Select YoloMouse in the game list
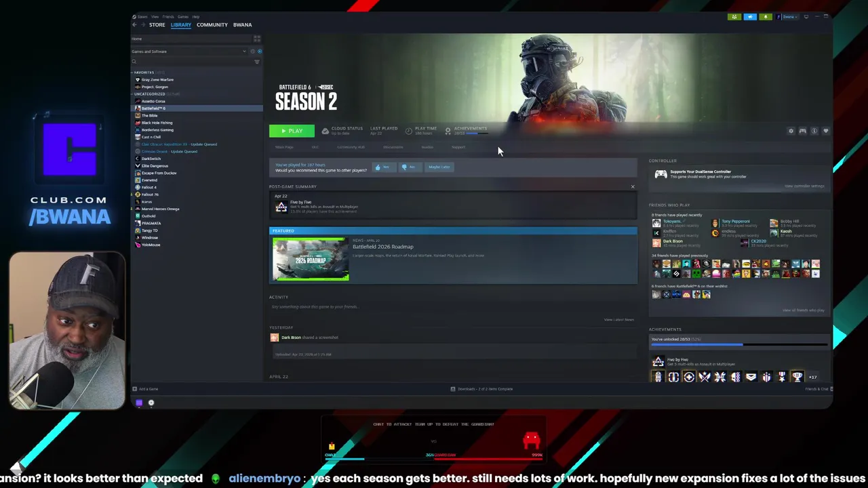868x488 pixels. coord(151,245)
